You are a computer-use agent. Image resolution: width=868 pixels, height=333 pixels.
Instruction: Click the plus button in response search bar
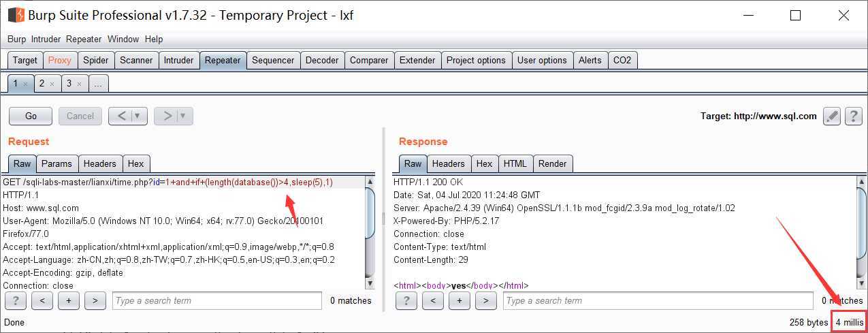pos(460,300)
